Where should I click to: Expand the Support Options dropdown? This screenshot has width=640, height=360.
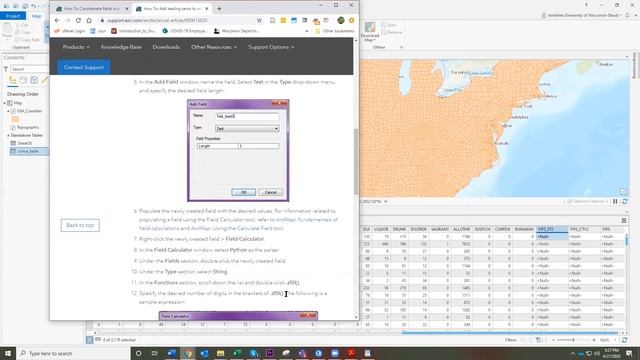pyautogui.click(x=271, y=47)
